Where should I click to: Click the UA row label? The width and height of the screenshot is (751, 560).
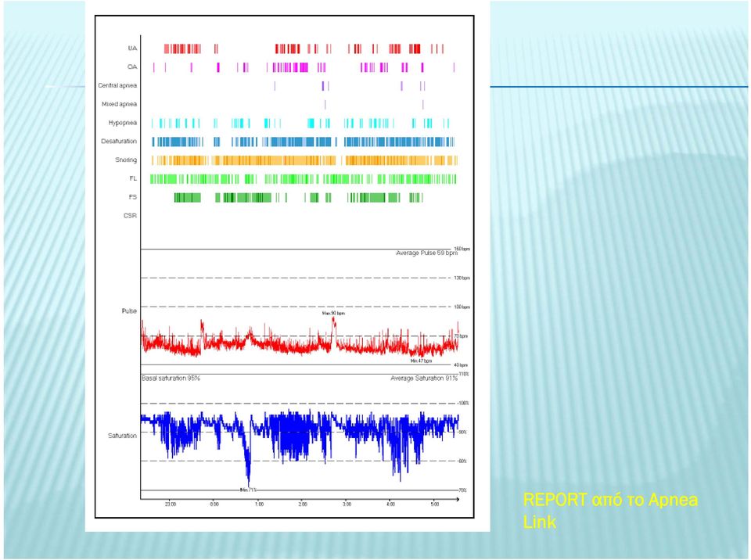133,48
